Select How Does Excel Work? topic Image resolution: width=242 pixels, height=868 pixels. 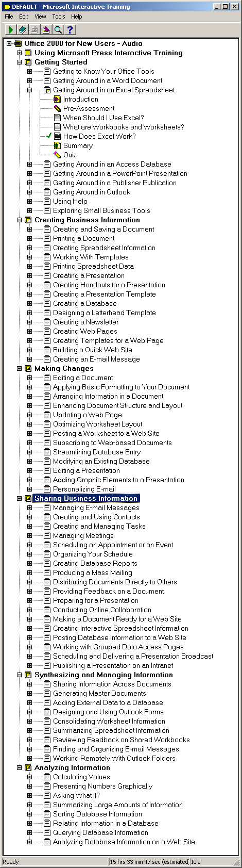point(99,136)
